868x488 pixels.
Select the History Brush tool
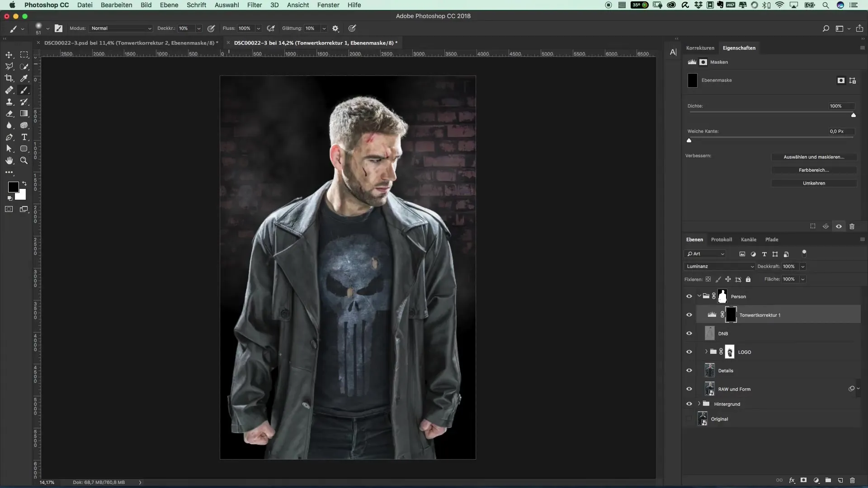click(24, 102)
